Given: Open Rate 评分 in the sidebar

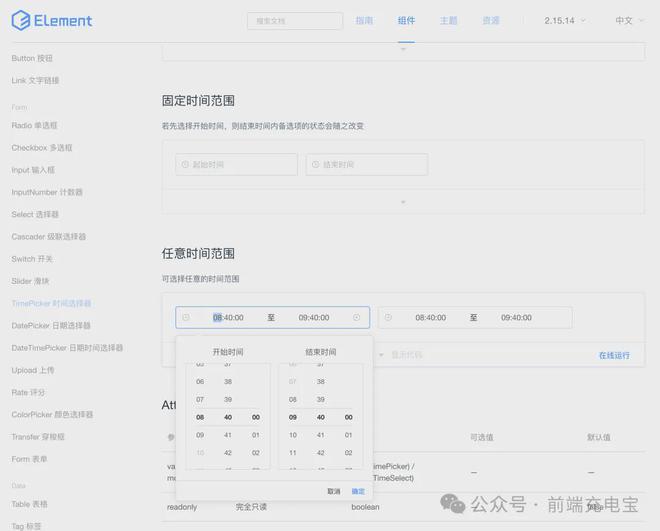Looking at the screenshot, I should click(28, 393).
